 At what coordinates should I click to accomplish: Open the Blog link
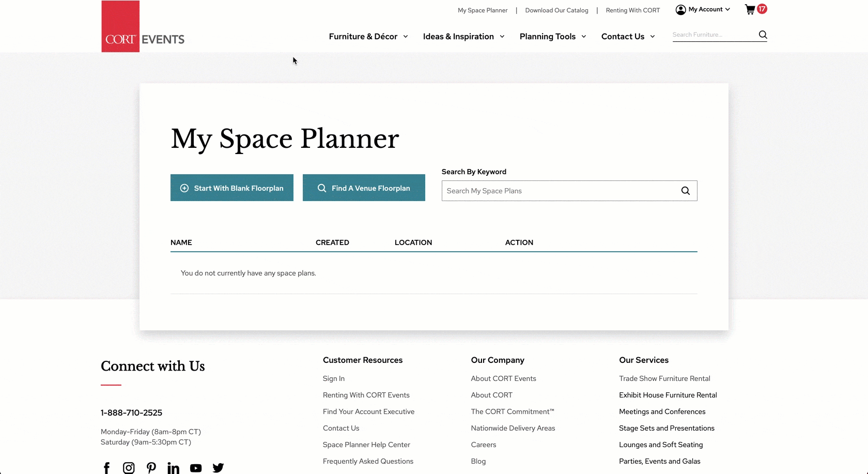click(478, 461)
